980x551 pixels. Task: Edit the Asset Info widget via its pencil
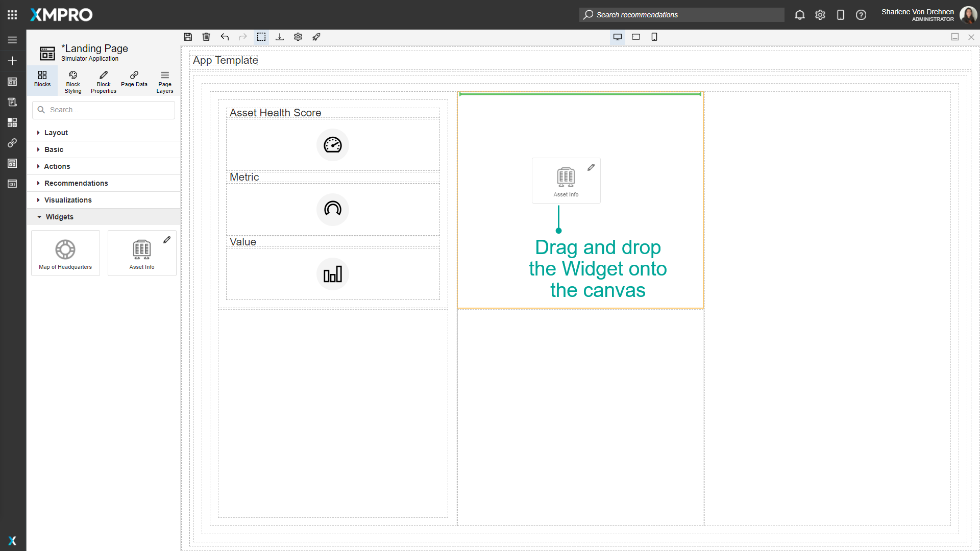(167, 239)
